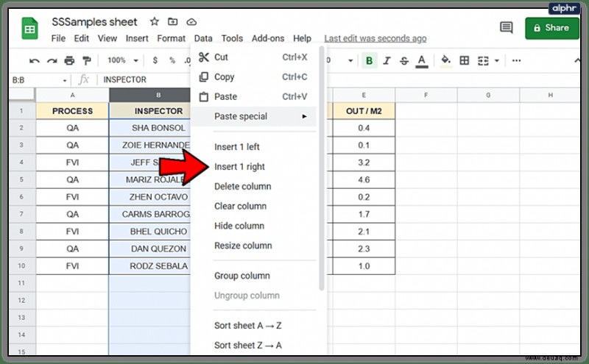Select the paint format tool
Screen dimensions: 589x364
(x=87, y=60)
